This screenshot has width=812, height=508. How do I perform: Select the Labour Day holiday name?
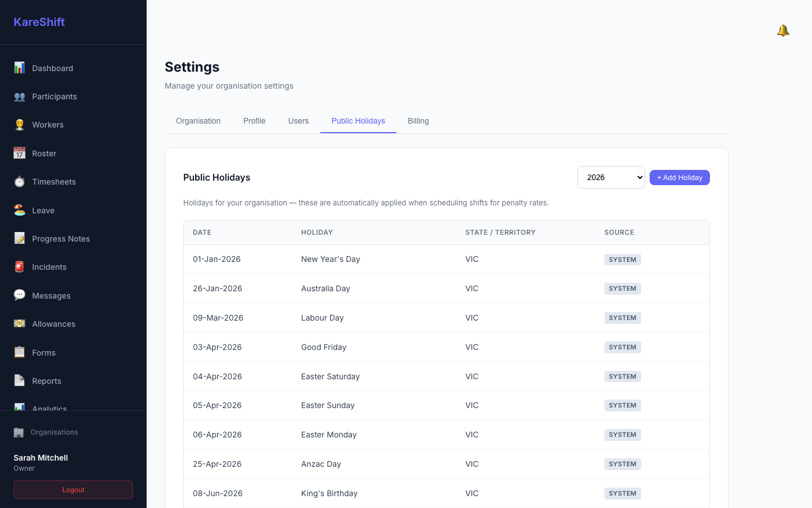(323, 318)
